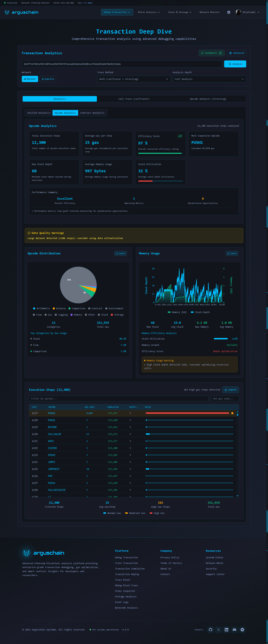Export the Execution Steps table
The height and width of the screenshot is (644, 268).
230,390
